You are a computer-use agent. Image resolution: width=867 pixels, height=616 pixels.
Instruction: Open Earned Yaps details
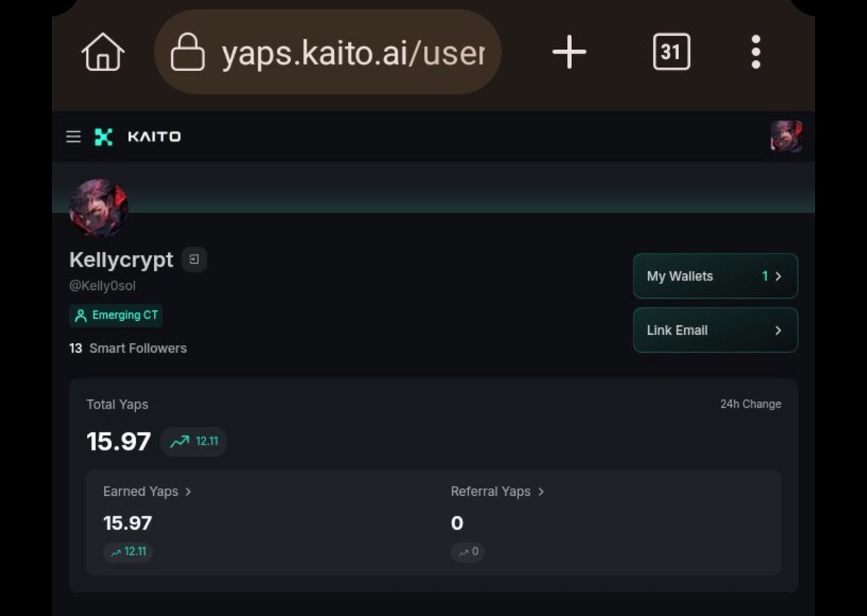(147, 492)
